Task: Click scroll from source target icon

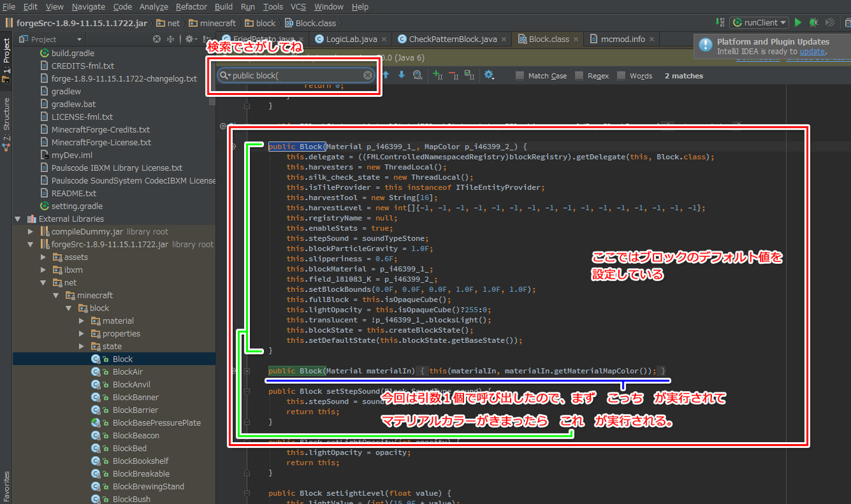Action: (157, 39)
